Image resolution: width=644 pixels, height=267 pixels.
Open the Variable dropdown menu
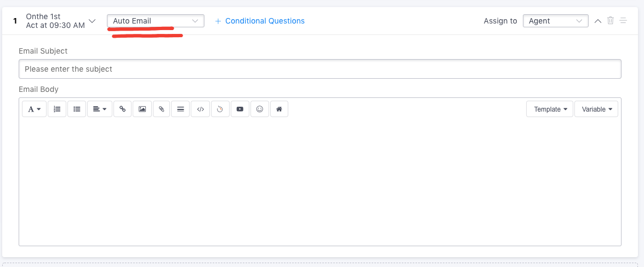596,109
